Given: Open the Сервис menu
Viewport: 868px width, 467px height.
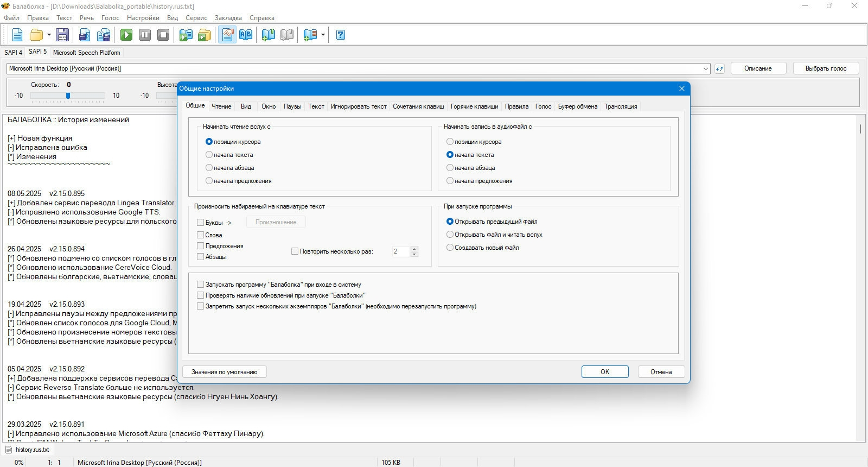Looking at the screenshot, I should pyautogui.click(x=196, y=18).
